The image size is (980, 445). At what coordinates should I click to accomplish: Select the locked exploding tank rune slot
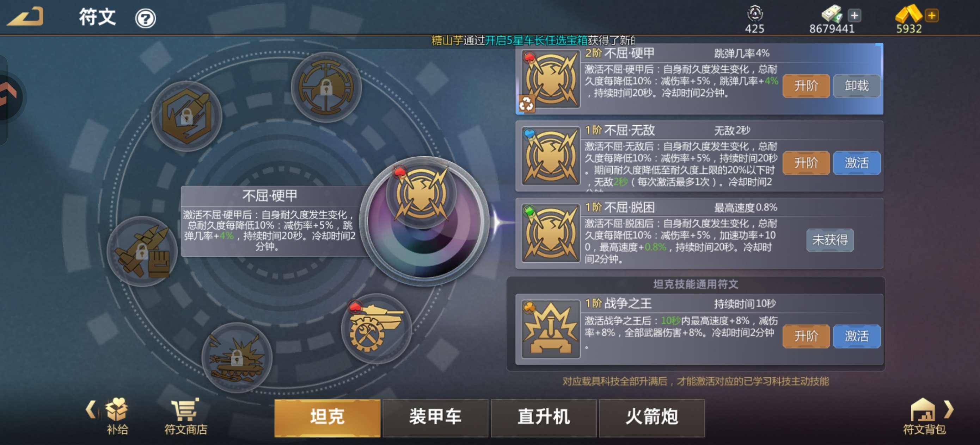pyautogui.click(x=237, y=357)
